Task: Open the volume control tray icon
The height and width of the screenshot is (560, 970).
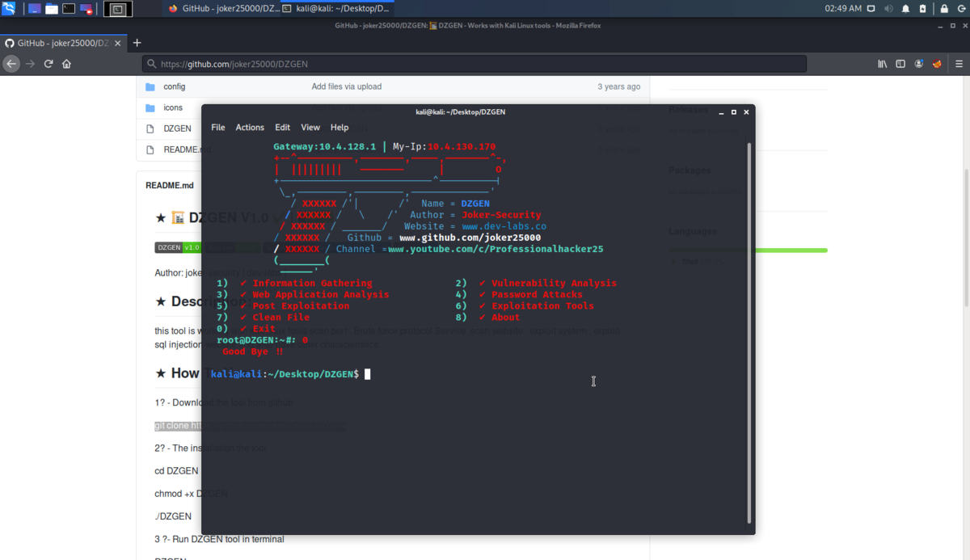Action: pyautogui.click(x=888, y=9)
